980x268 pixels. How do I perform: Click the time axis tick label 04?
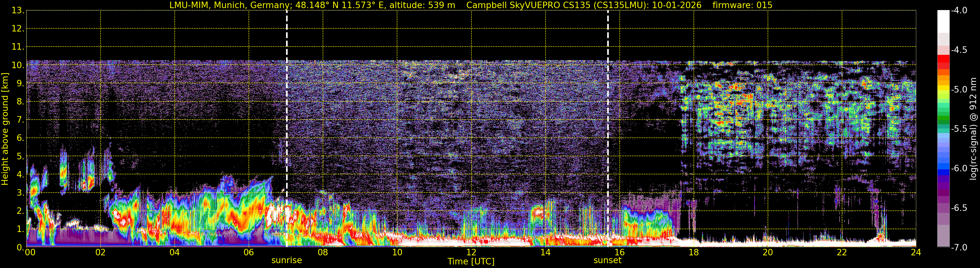pyautogui.click(x=175, y=252)
